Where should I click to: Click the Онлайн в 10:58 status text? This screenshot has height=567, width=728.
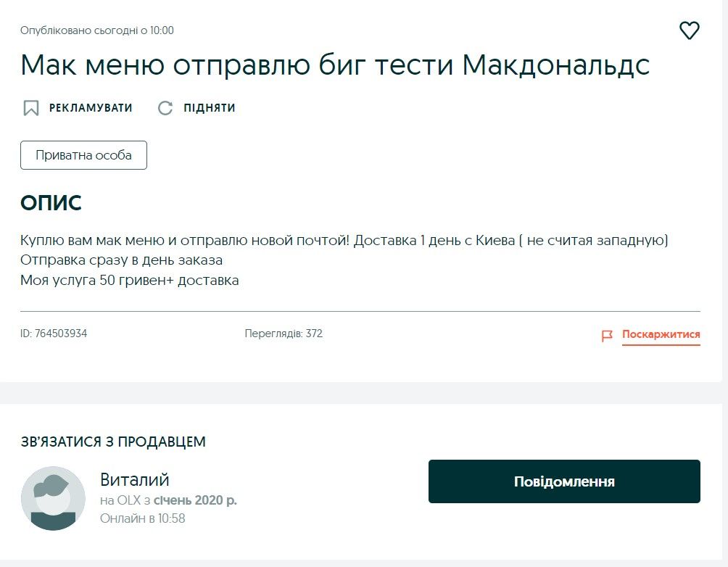(x=142, y=518)
